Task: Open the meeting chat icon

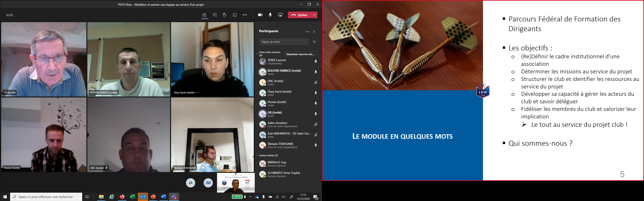Action: [x=214, y=15]
